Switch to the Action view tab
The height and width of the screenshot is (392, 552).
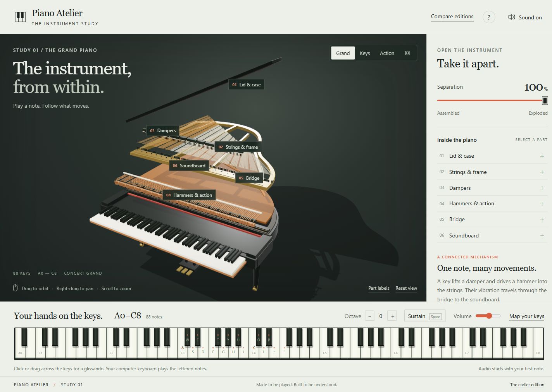pyautogui.click(x=387, y=53)
